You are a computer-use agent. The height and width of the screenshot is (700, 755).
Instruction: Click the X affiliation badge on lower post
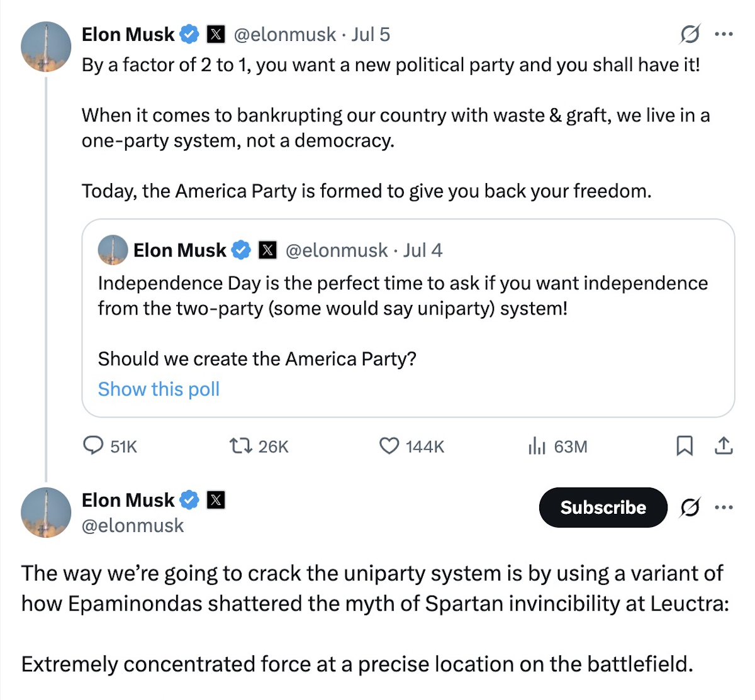(x=216, y=500)
